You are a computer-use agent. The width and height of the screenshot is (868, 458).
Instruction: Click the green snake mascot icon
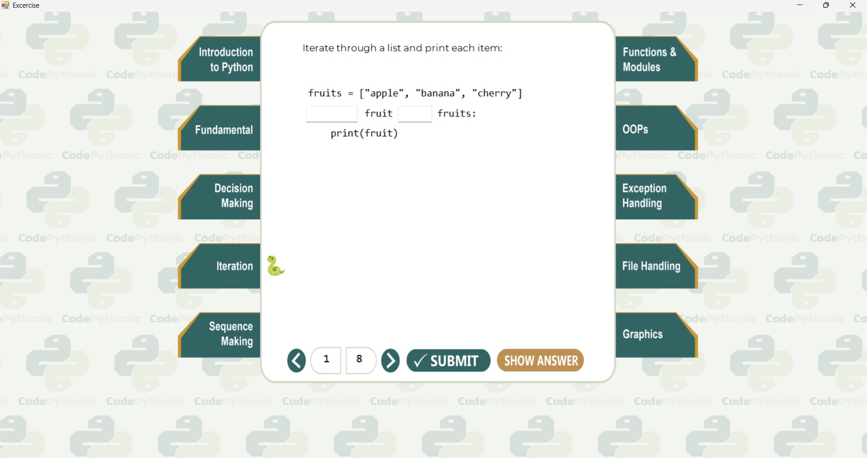point(275,266)
